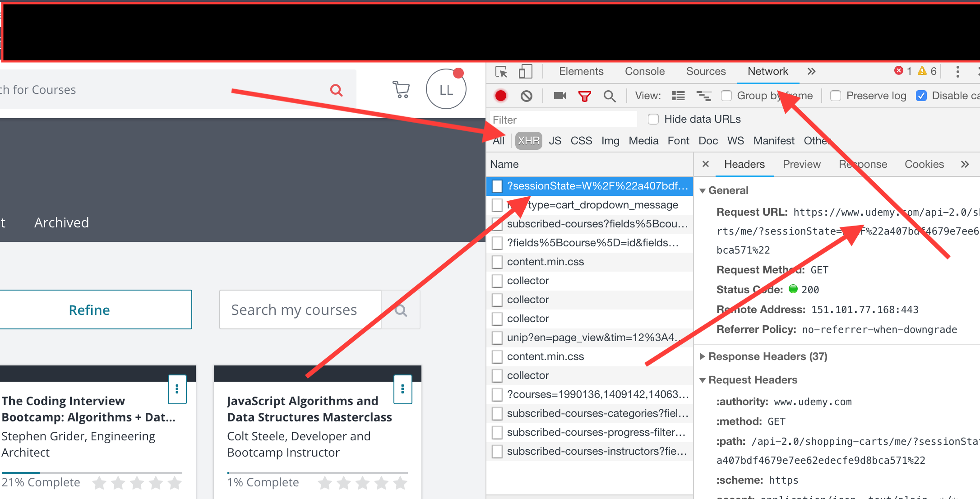Stop recording with the red record button

tap(501, 96)
